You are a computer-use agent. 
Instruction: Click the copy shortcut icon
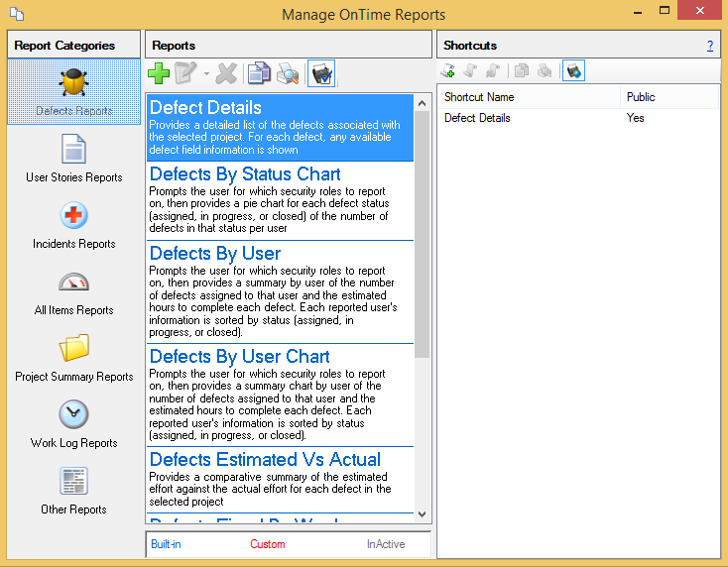[522, 71]
